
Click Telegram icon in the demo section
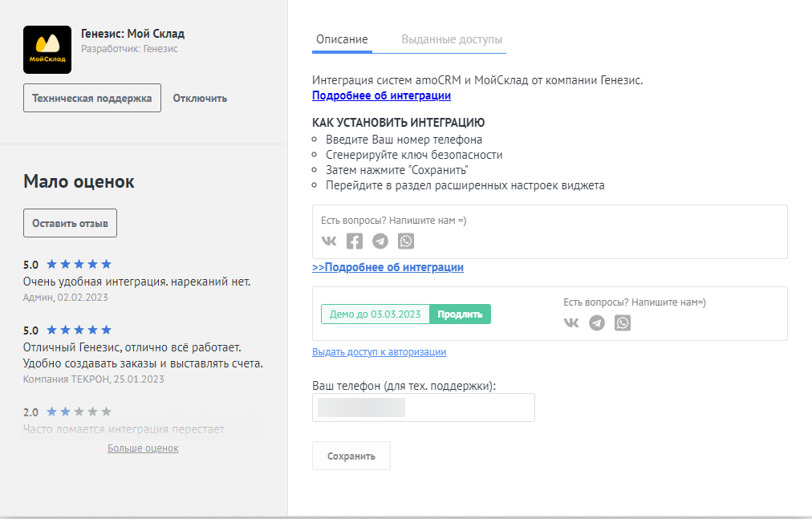pos(597,322)
